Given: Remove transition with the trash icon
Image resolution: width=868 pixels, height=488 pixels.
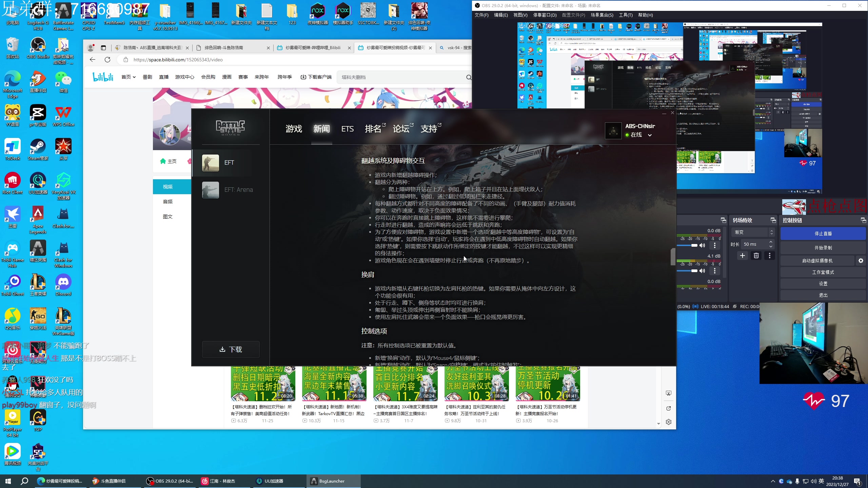Looking at the screenshot, I should click(756, 256).
